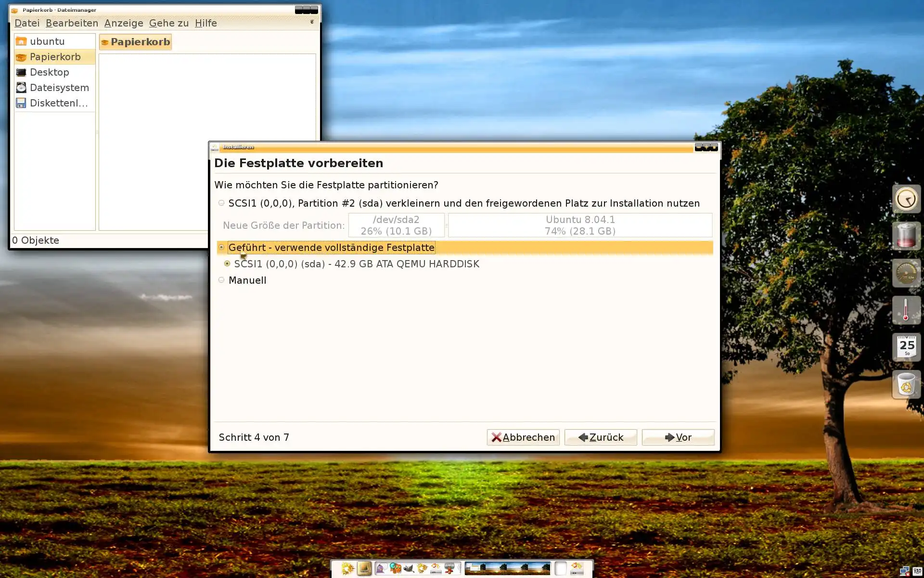This screenshot has width=924, height=578.
Task: Open Dateisystem in file manager sidebar
Action: (59, 88)
